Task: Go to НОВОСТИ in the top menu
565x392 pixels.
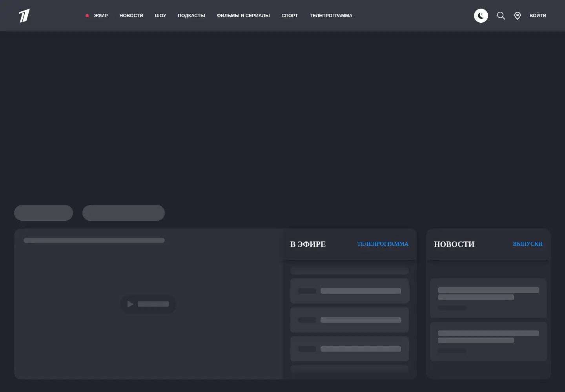Action: point(131,16)
